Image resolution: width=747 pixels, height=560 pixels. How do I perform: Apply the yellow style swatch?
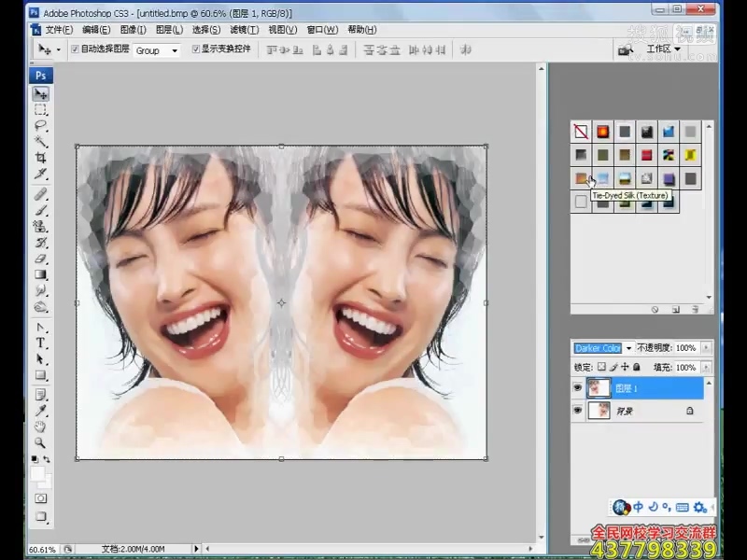coord(690,154)
